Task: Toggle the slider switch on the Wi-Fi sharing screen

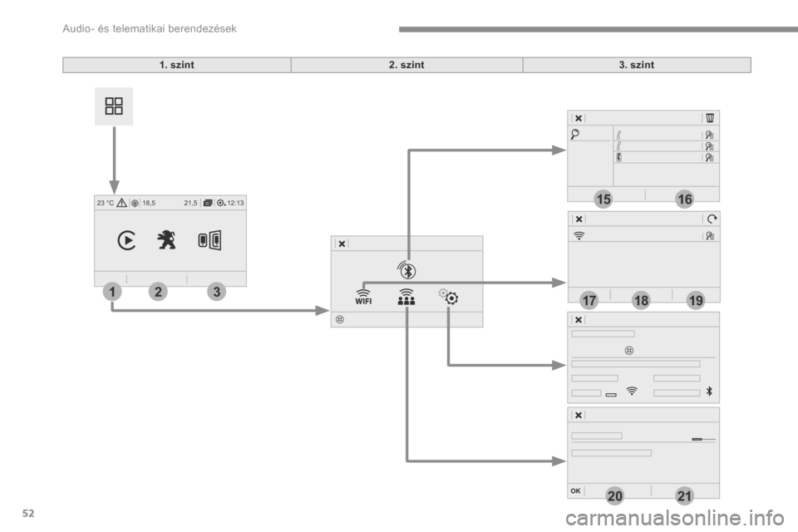Action: coord(703,439)
